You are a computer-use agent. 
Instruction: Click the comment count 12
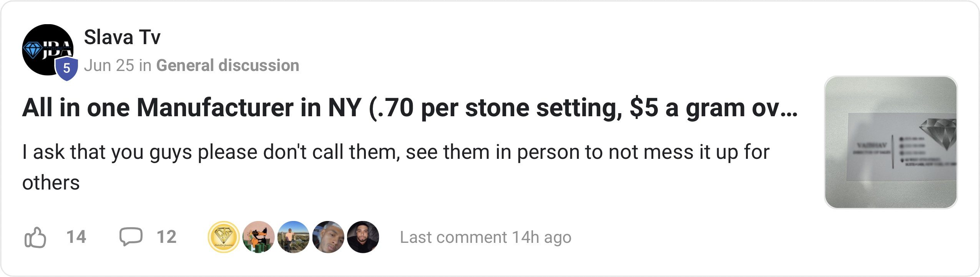tap(166, 237)
